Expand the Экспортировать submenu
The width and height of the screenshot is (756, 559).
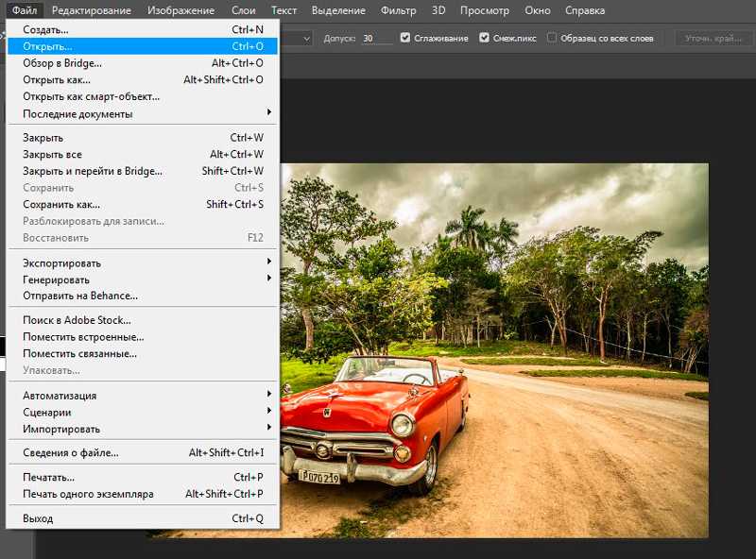click(x=143, y=263)
